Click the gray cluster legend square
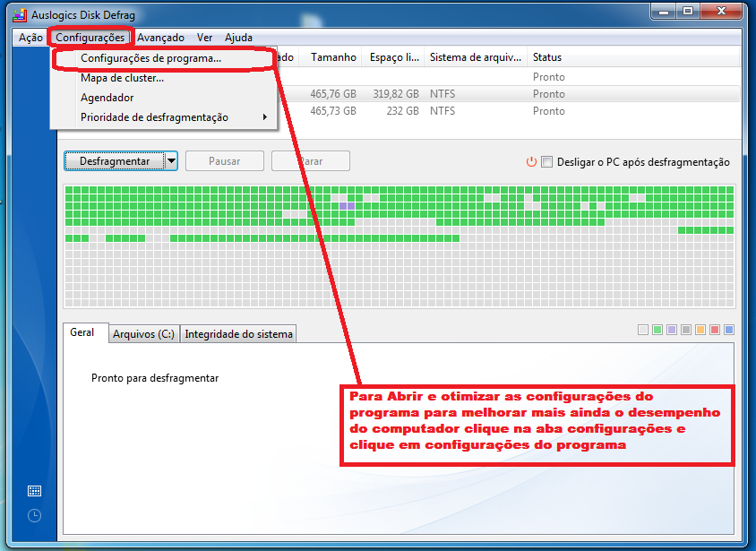 [x=685, y=329]
